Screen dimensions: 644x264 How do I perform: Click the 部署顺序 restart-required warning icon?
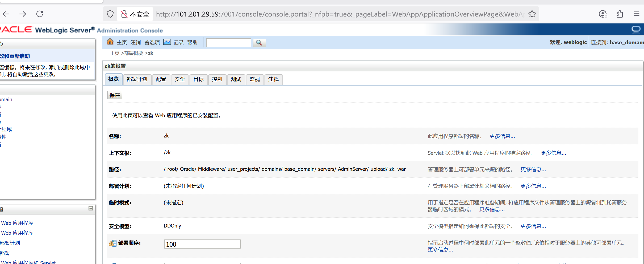(112, 243)
